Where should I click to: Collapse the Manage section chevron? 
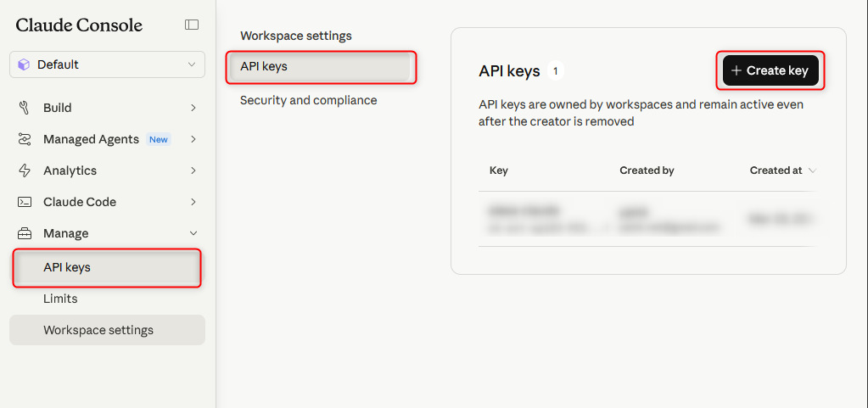point(193,233)
